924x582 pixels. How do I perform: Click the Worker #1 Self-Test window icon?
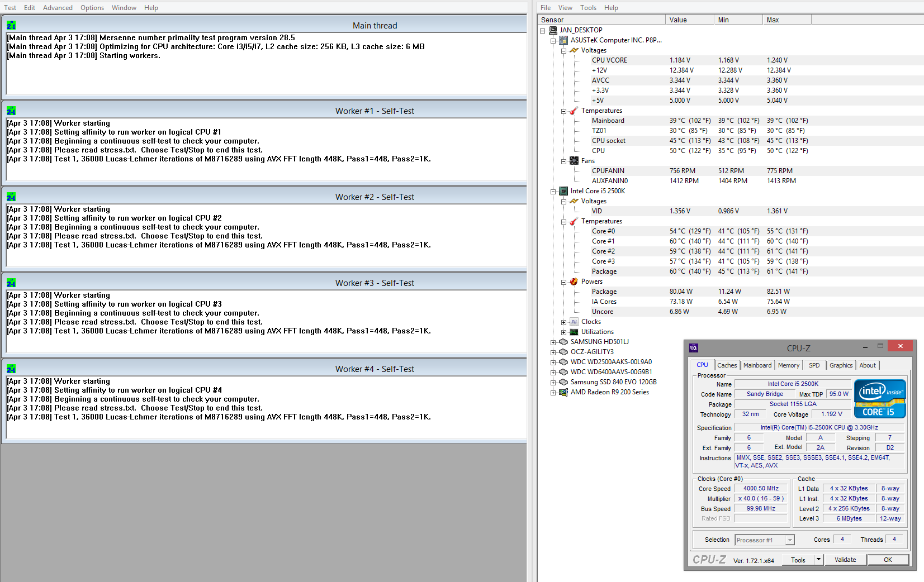tap(11, 111)
